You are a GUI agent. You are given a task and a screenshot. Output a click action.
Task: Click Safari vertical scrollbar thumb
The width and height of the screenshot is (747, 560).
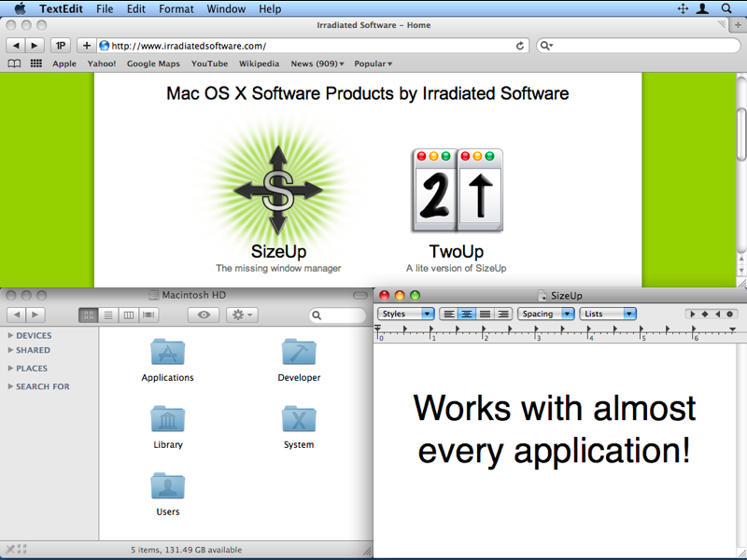741,134
